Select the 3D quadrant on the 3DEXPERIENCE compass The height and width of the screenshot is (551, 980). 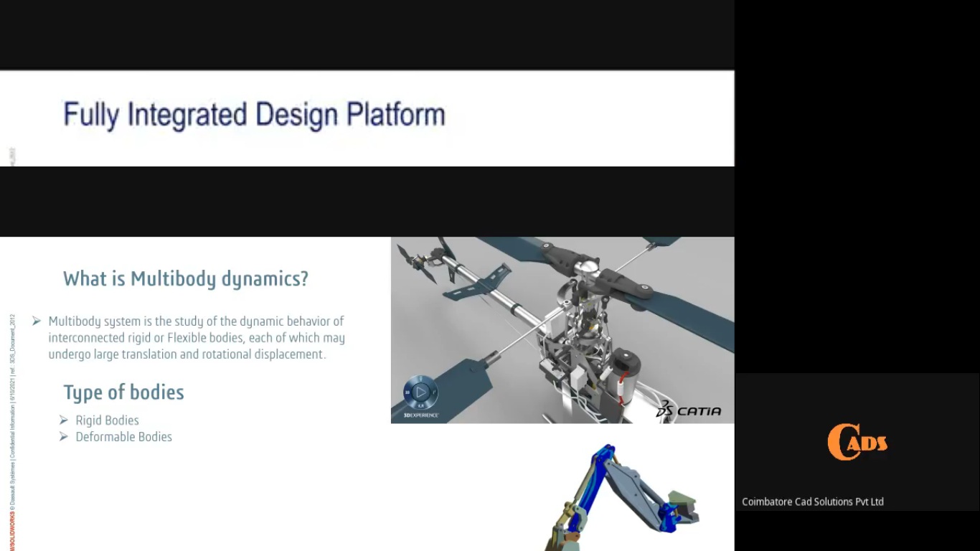(x=408, y=392)
